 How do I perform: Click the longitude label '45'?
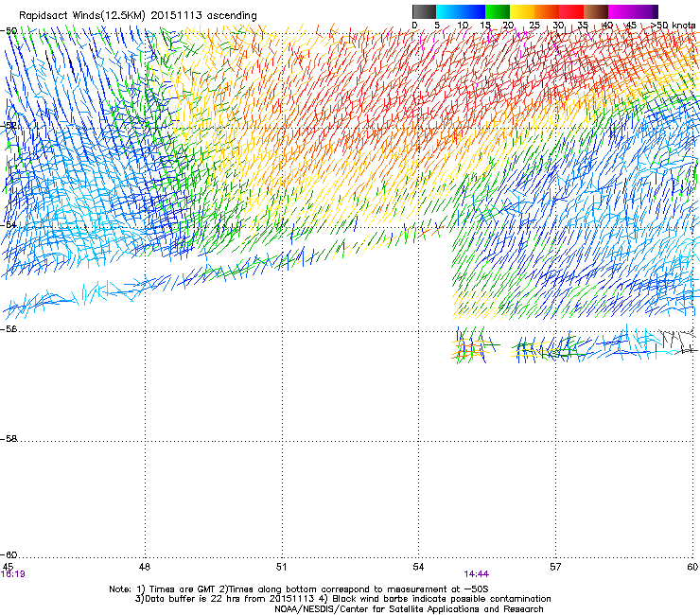(8, 567)
